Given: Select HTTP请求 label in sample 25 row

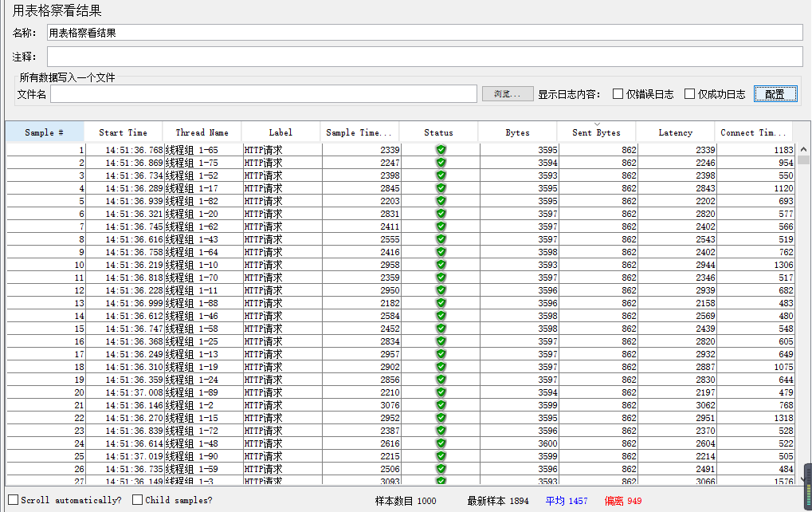Looking at the screenshot, I should 263,456.
